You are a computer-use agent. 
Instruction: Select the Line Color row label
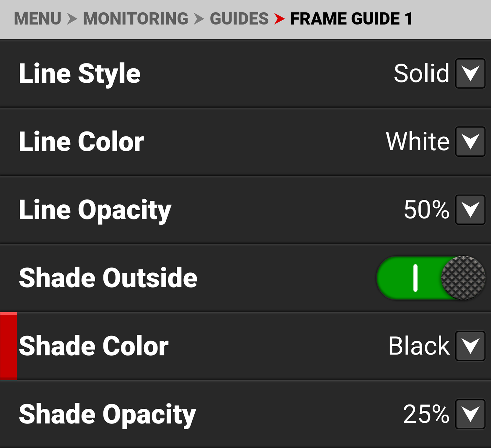coord(81,142)
